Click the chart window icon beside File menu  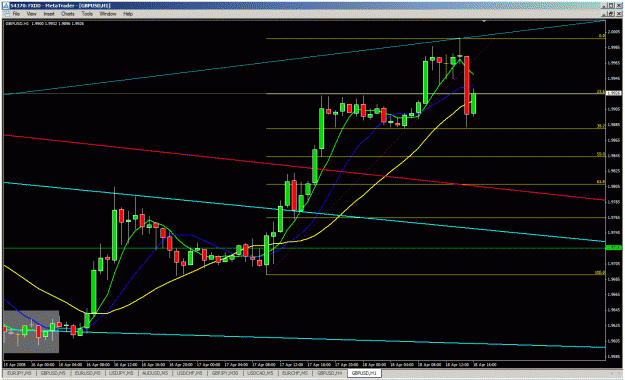[x=7, y=14]
